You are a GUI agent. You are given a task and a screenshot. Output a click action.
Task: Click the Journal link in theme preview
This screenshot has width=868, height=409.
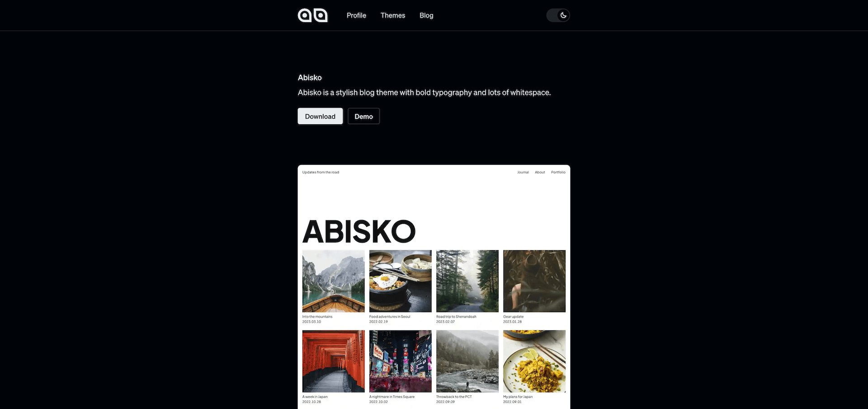pos(523,172)
